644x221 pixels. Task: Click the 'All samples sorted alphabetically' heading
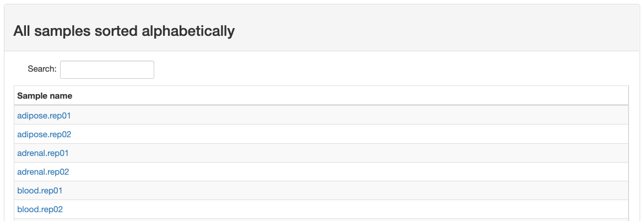click(x=124, y=31)
